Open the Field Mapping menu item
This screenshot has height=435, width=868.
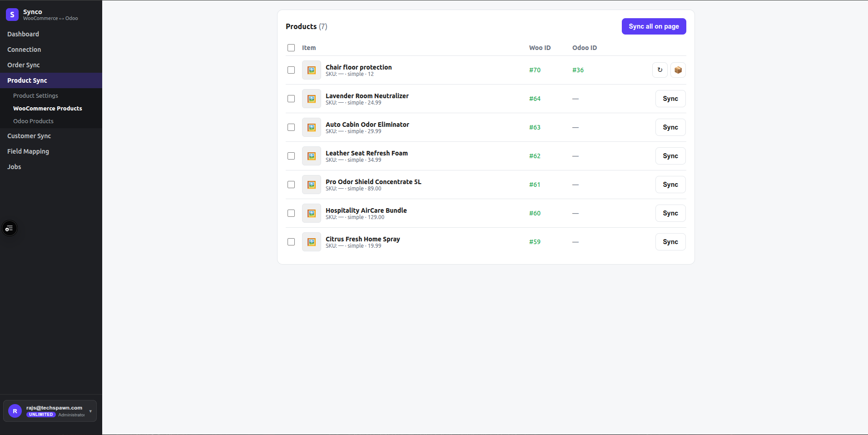click(x=51, y=151)
